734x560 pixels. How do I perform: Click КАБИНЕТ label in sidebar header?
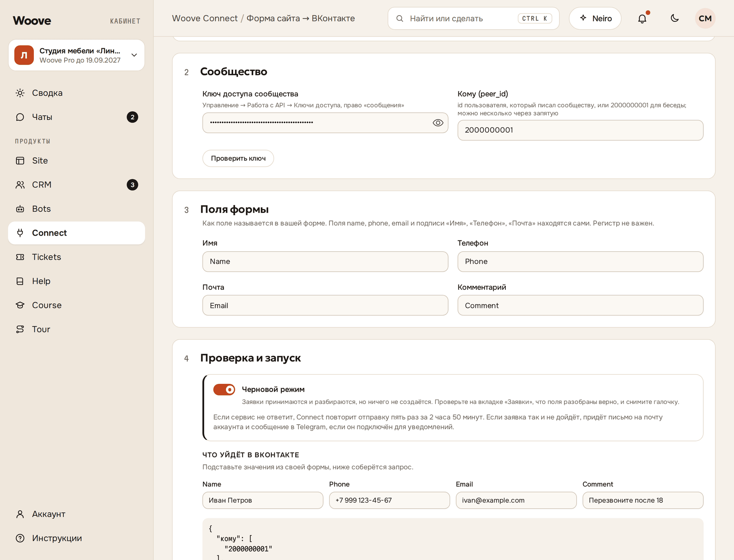point(125,21)
